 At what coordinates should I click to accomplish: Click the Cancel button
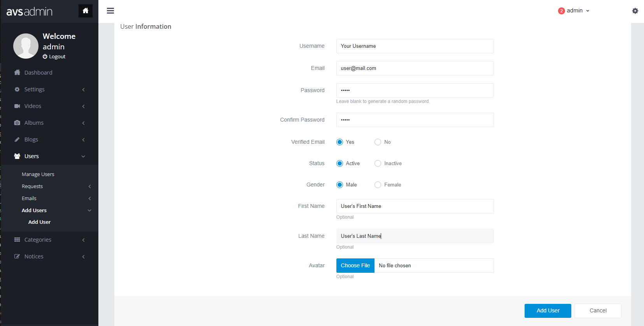tap(598, 311)
